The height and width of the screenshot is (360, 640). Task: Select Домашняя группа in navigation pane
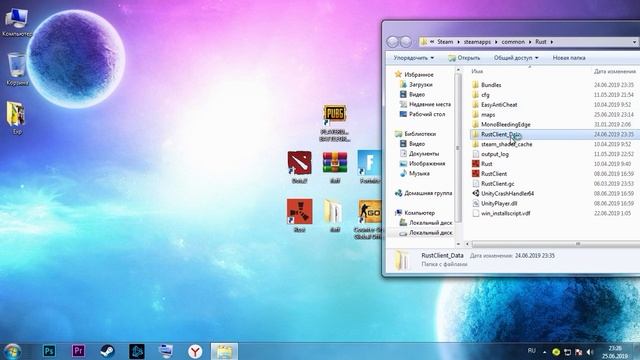(x=423, y=193)
